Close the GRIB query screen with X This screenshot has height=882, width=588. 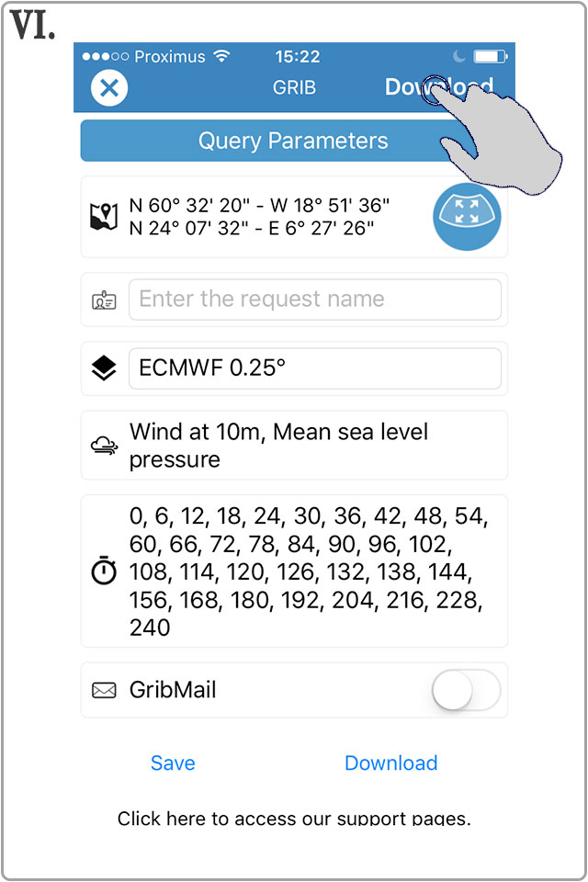107,88
